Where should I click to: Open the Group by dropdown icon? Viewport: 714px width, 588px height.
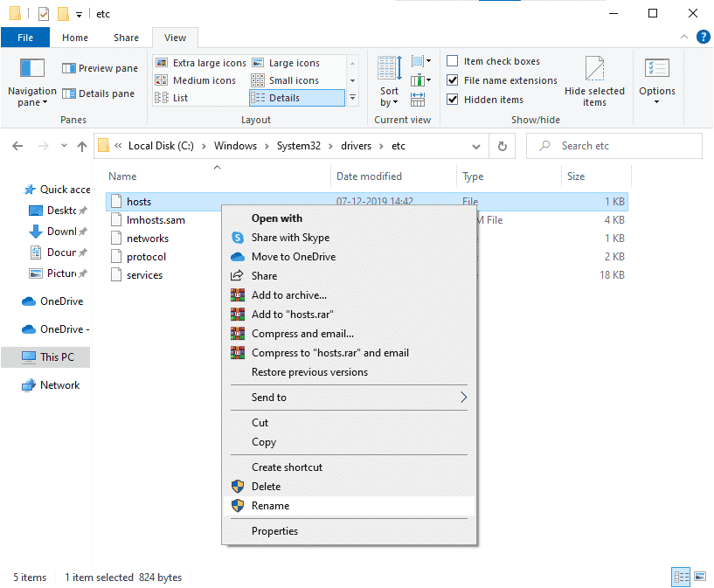[x=420, y=61]
